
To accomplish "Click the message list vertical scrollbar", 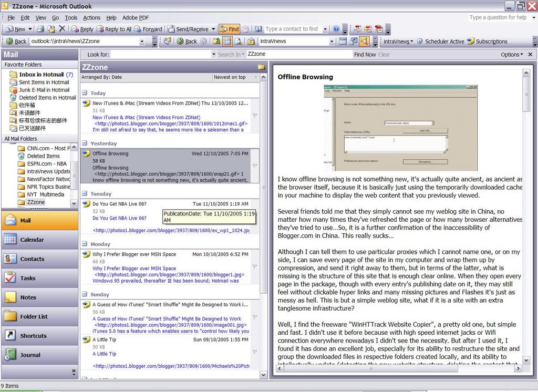I will pos(264,226).
